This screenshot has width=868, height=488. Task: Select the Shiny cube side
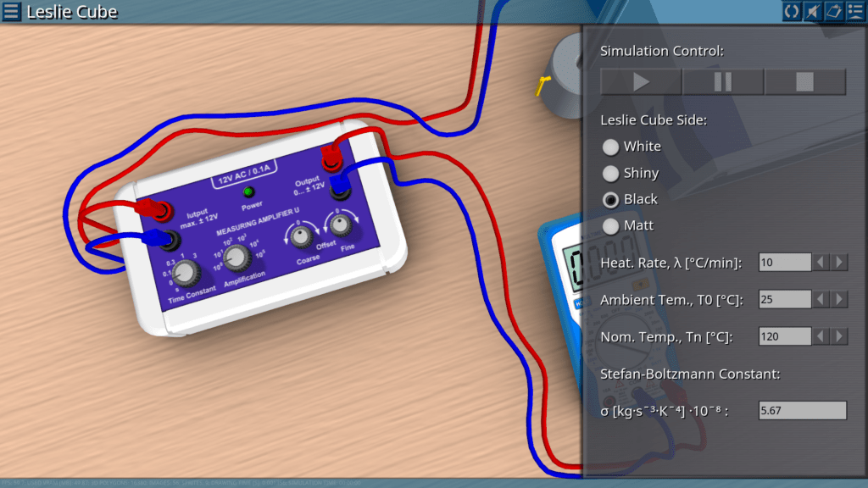[x=610, y=174]
